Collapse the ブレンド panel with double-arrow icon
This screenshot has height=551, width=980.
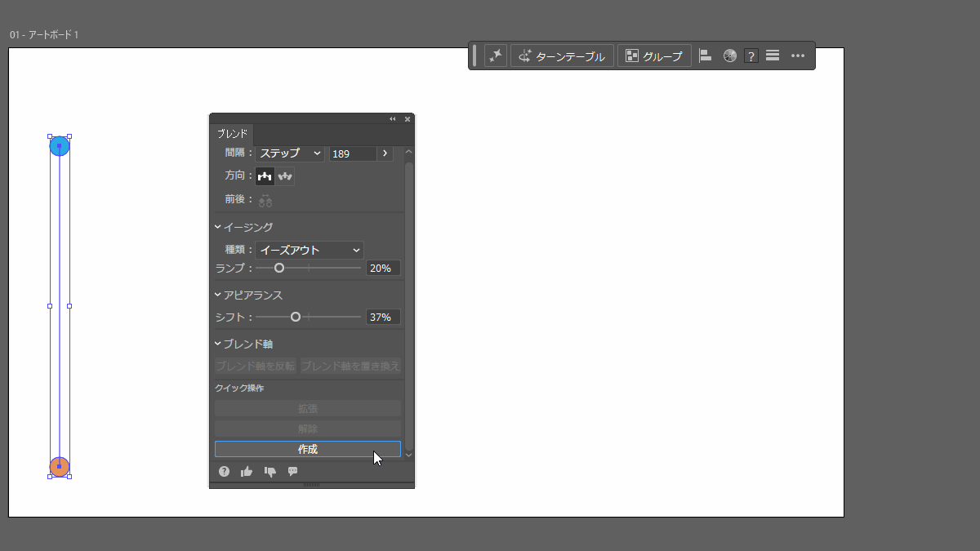pos(393,118)
